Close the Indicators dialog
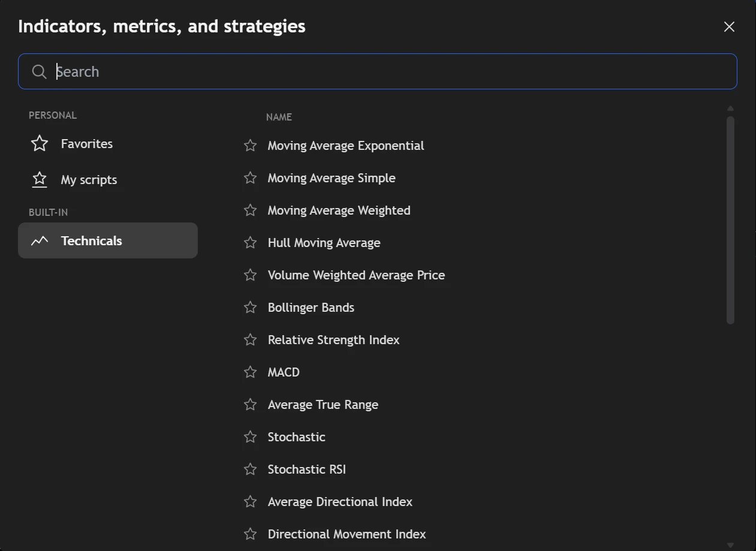The height and width of the screenshot is (551, 756). pyautogui.click(x=729, y=27)
